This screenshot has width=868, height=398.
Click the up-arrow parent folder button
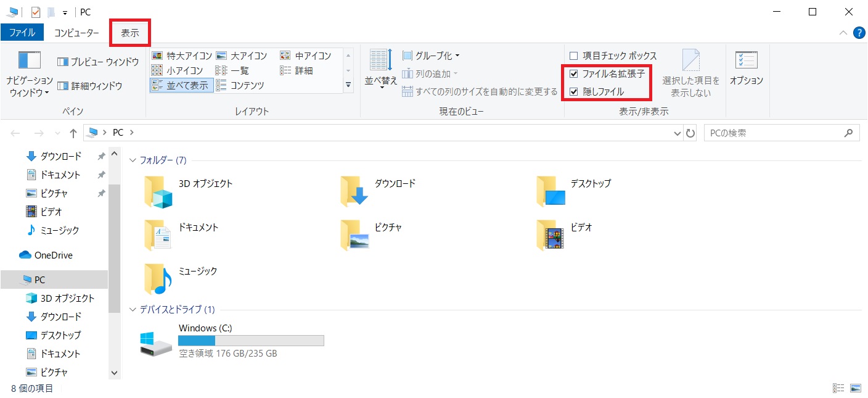(x=73, y=133)
